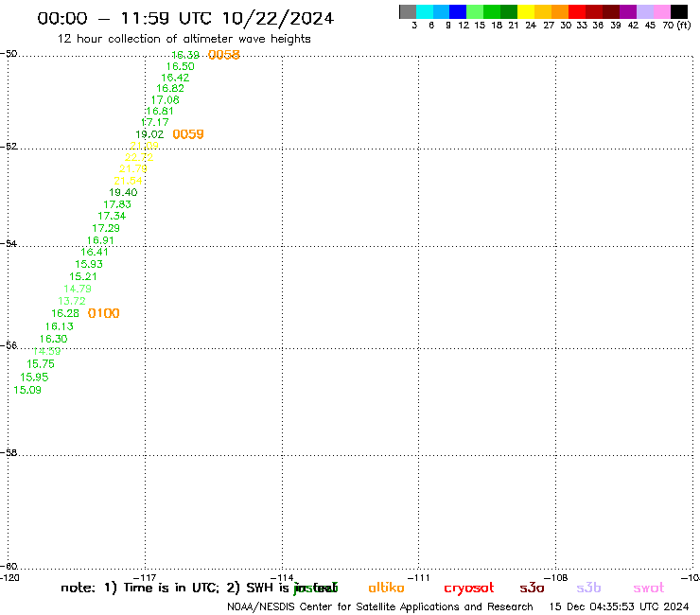Select the yellow value 21.09

click(x=144, y=146)
